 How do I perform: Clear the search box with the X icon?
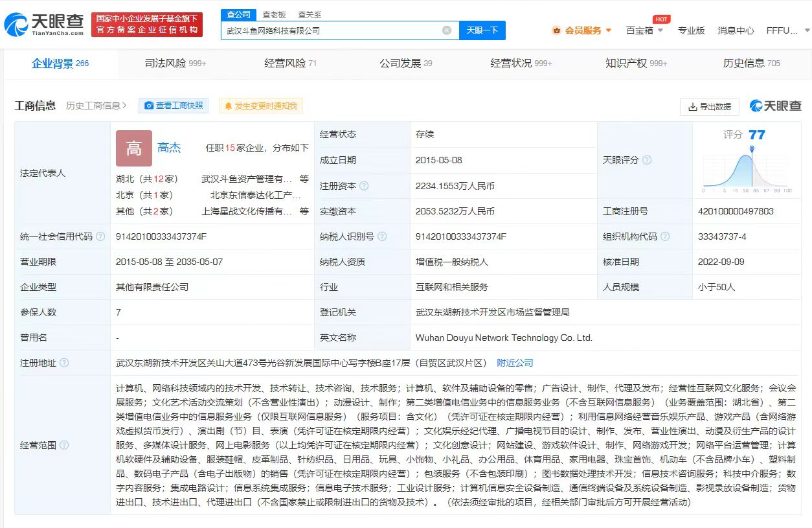tap(447, 30)
